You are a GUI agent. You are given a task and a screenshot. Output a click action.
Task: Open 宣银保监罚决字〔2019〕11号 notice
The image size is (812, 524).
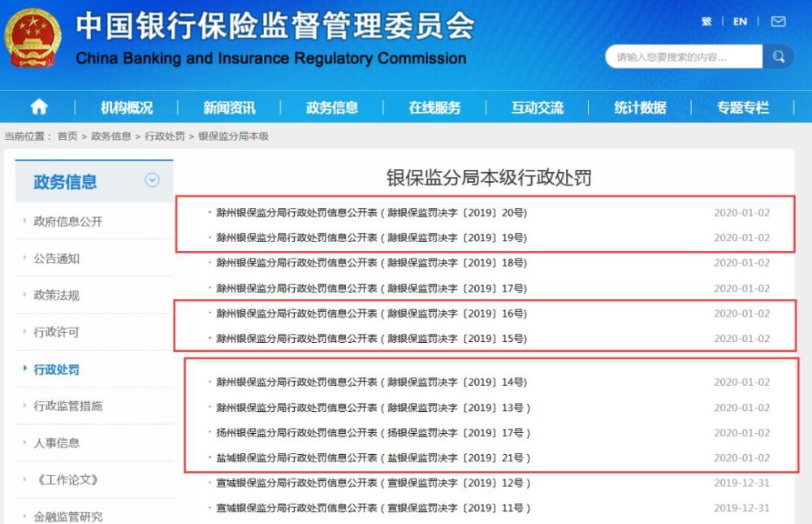373,508
